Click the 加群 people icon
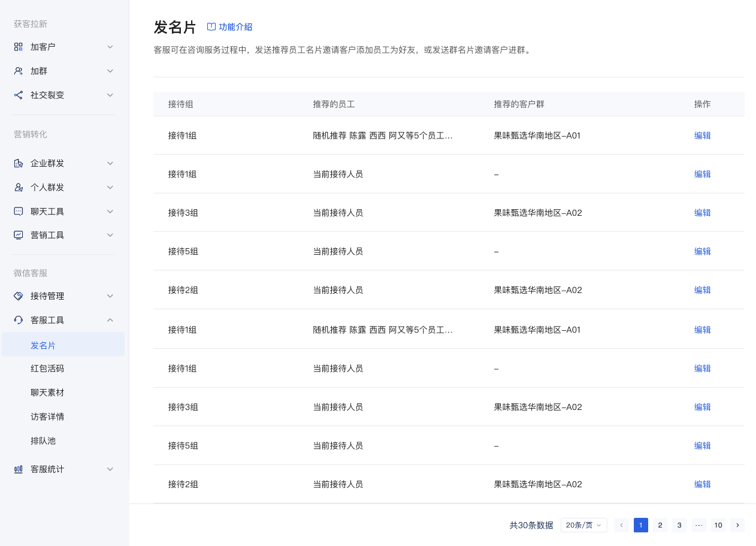The width and height of the screenshot is (756, 546). coord(19,71)
